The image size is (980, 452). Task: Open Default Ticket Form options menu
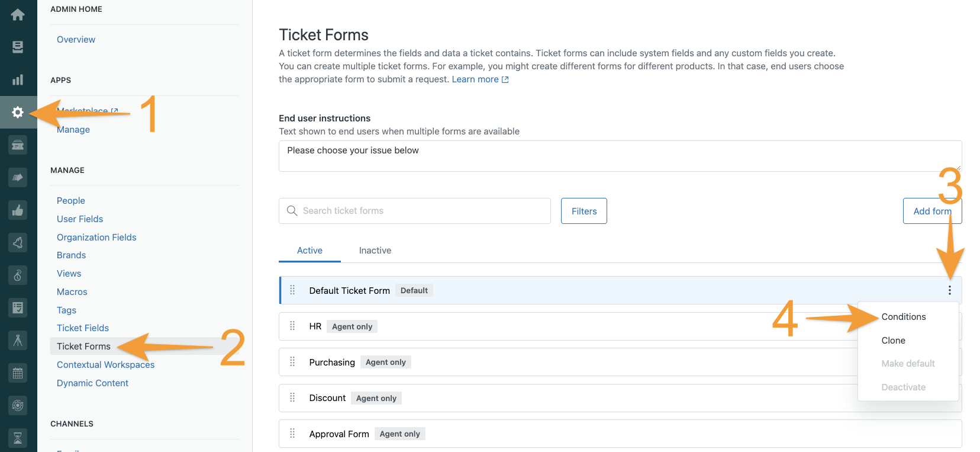(949, 290)
